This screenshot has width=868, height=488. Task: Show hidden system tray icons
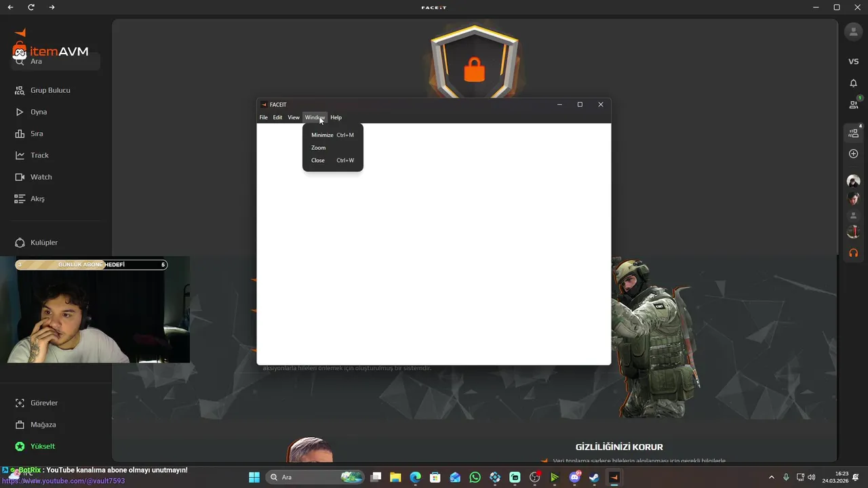pyautogui.click(x=771, y=477)
